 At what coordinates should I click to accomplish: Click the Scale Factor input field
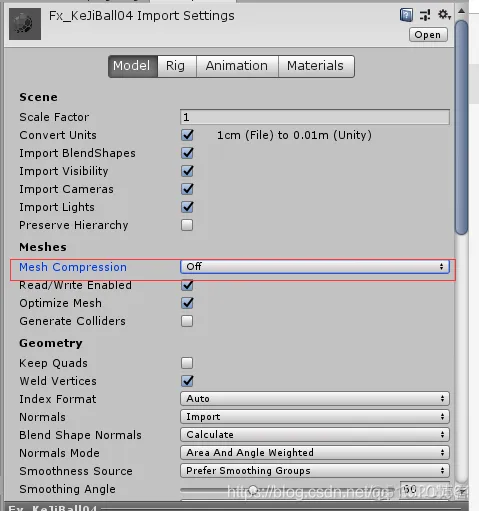(315, 117)
